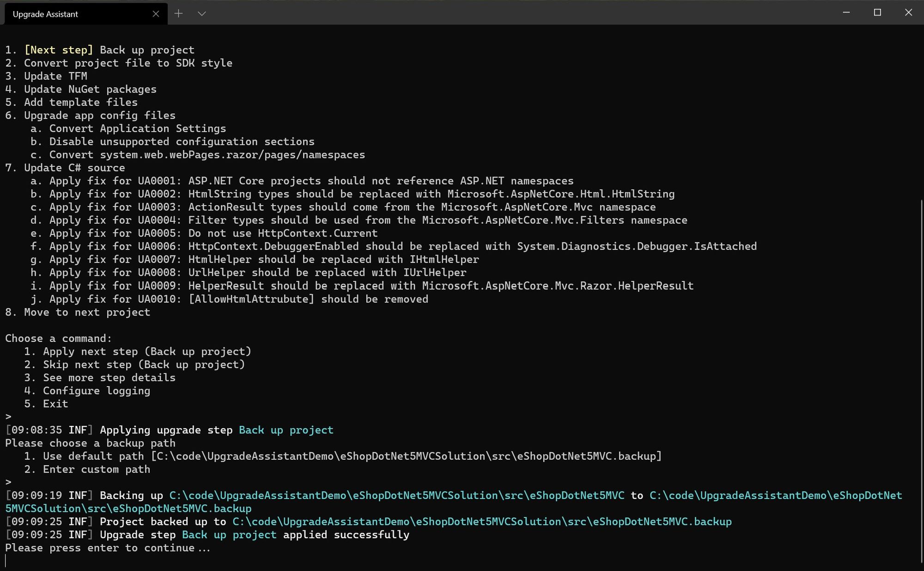Click the highlighted "Next step" Back up project
This screenshot has height=571, width=924.
point(100,50)
